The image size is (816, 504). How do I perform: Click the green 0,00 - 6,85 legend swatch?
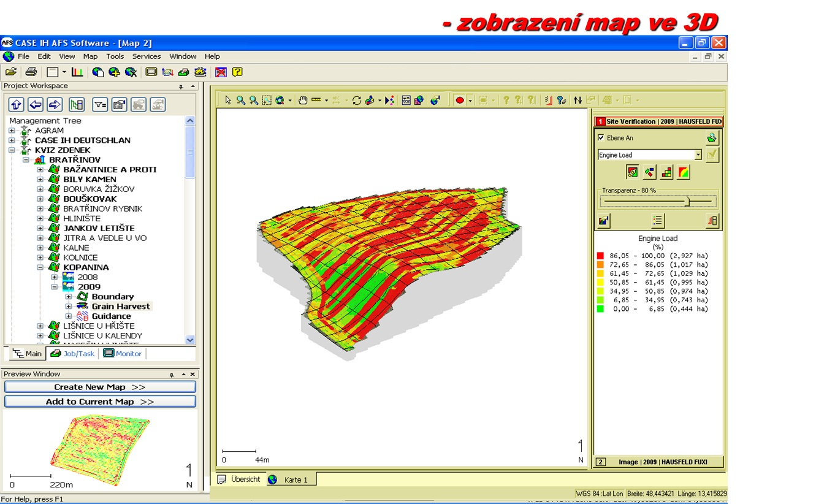[600, 309]
